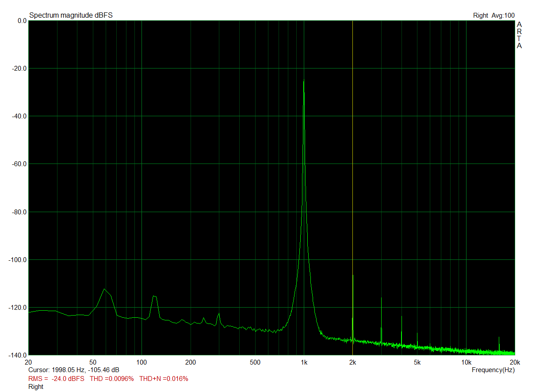Click the vertical 'ARTA' logo text
543x392 pixels.
[x=520, y=35]
